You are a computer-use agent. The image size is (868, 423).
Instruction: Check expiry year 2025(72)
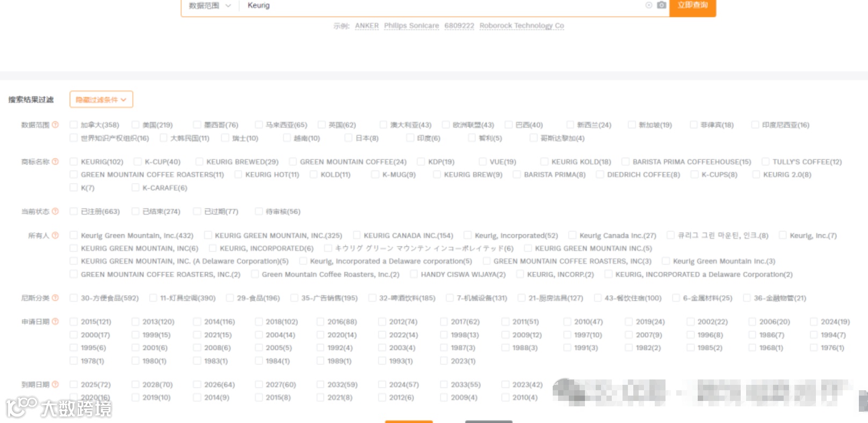pyautogui.click(x=74, y=385)
